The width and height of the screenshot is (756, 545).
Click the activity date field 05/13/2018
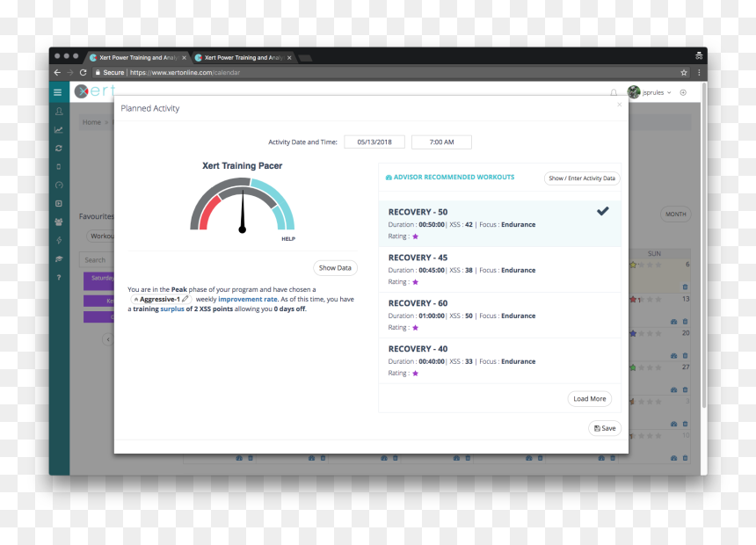374,142
